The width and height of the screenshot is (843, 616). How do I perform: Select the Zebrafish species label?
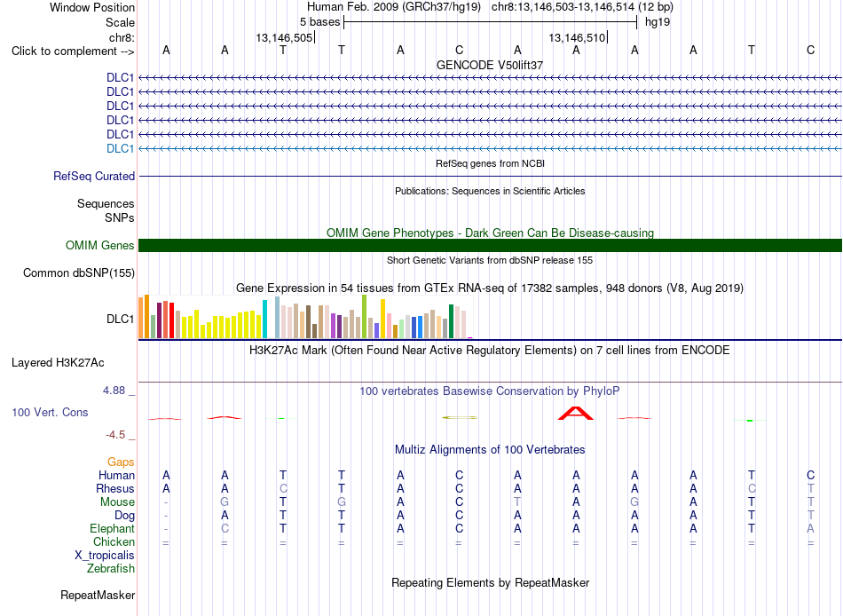(x=111, y=568)
